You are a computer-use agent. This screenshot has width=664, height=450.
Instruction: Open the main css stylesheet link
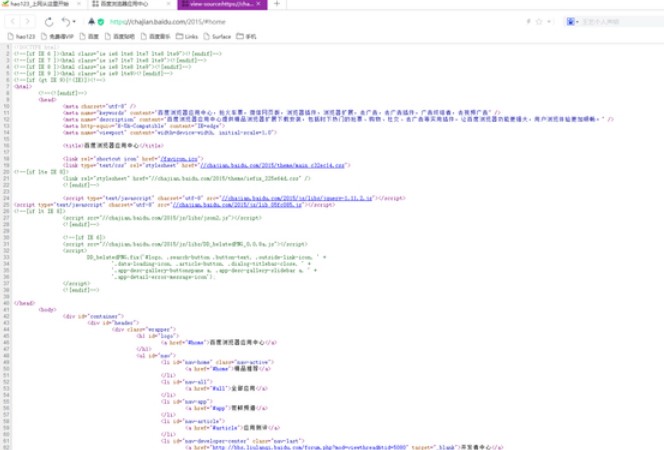[x=273, y=165]
